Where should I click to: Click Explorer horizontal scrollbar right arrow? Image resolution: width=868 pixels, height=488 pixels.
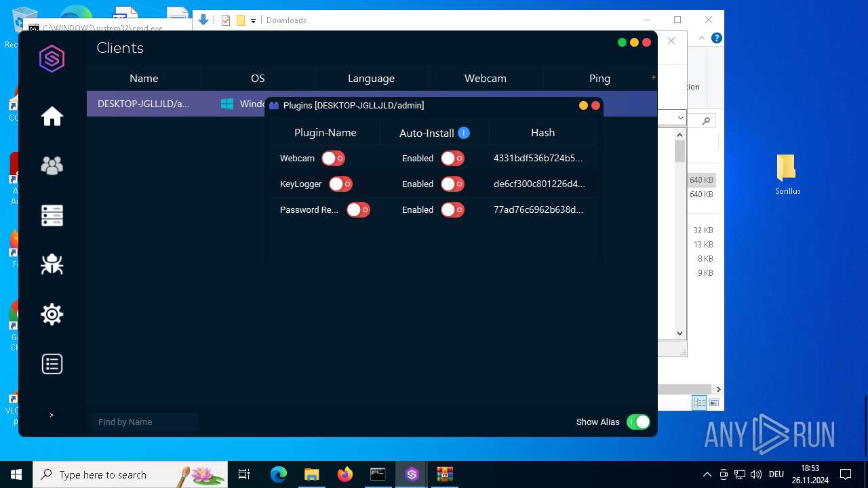[718, 389]
